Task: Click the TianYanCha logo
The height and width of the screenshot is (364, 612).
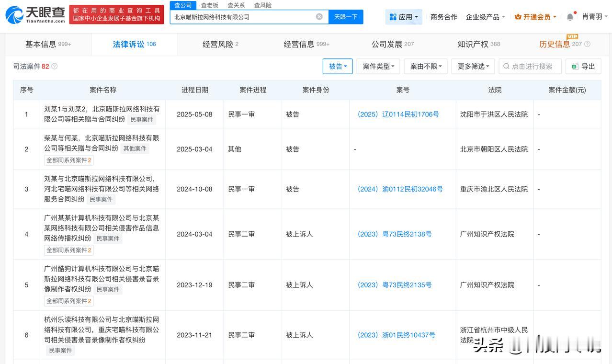Action: click(x=35, y=15)
